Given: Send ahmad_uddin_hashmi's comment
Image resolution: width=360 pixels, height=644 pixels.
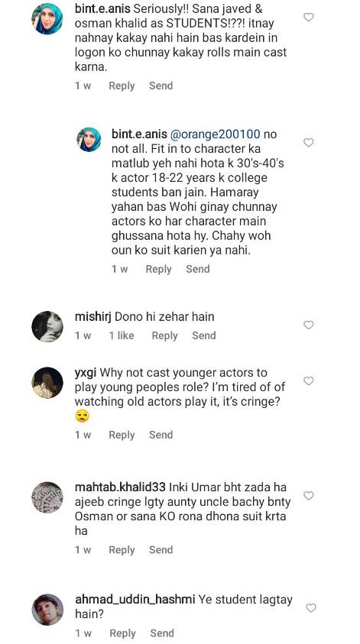Looking at the screenshot, I should 162,633.
